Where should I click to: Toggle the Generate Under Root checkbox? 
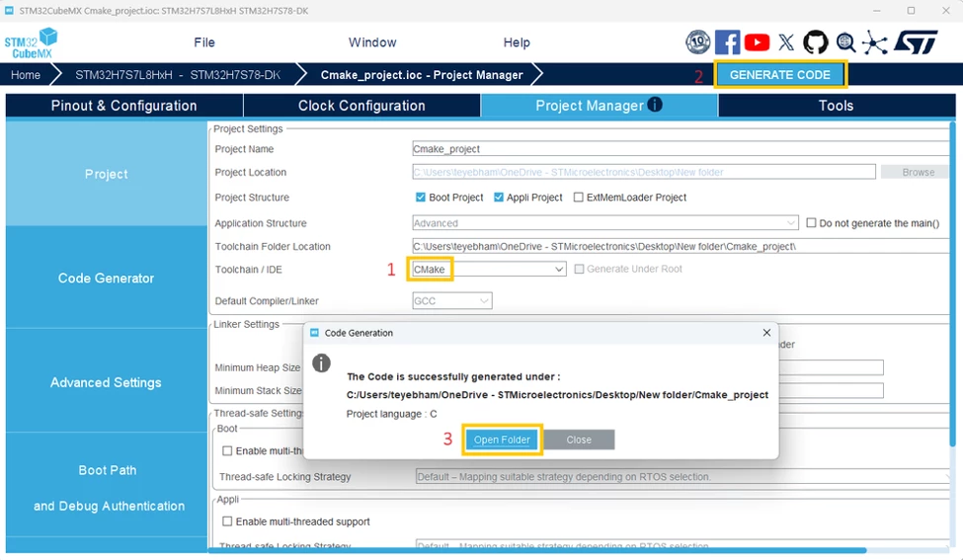coord(579,269)
